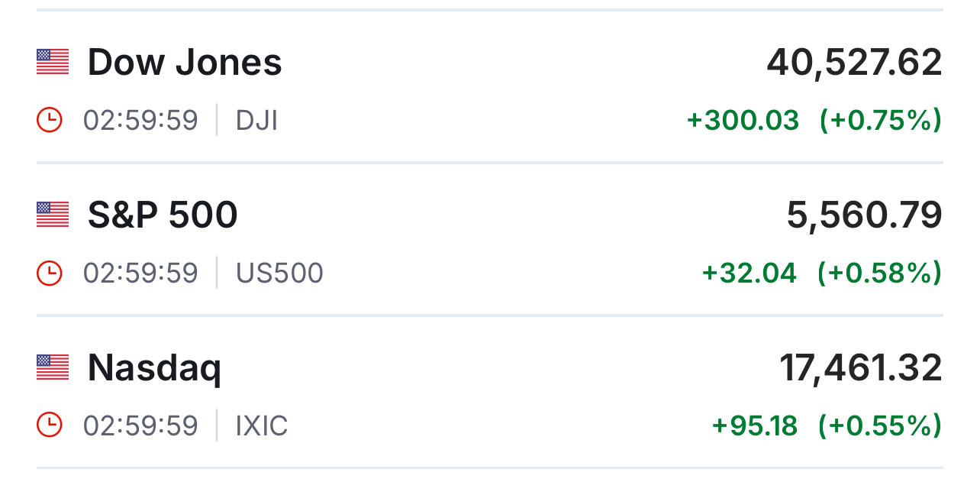Screen dimensions: 980x482
Task: Click the Nasdaq +95.18 change value
Action: (754, 425)
